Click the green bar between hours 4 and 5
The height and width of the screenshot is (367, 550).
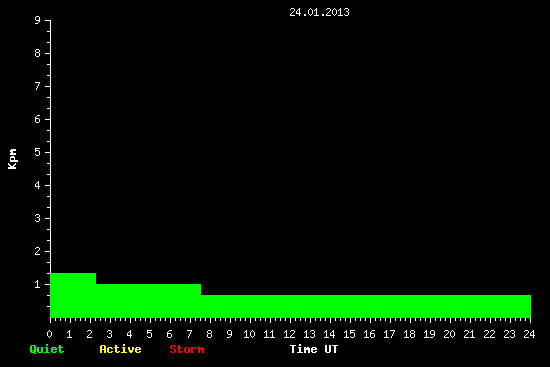[x=148, y=301]
